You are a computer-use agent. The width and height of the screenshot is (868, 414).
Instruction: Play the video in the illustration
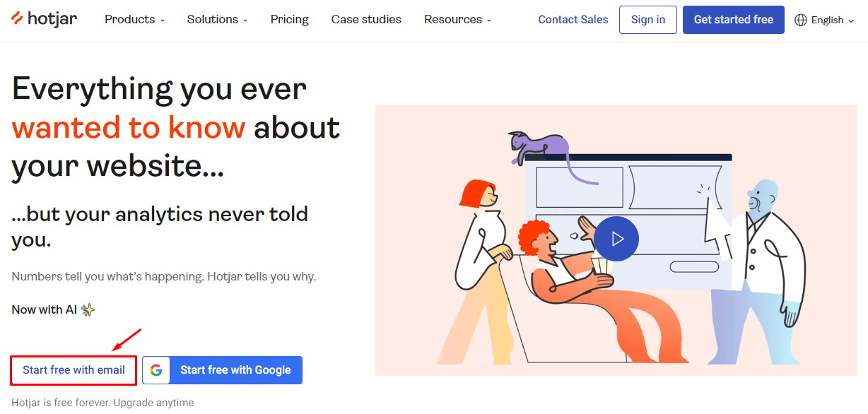coord(616,239)
